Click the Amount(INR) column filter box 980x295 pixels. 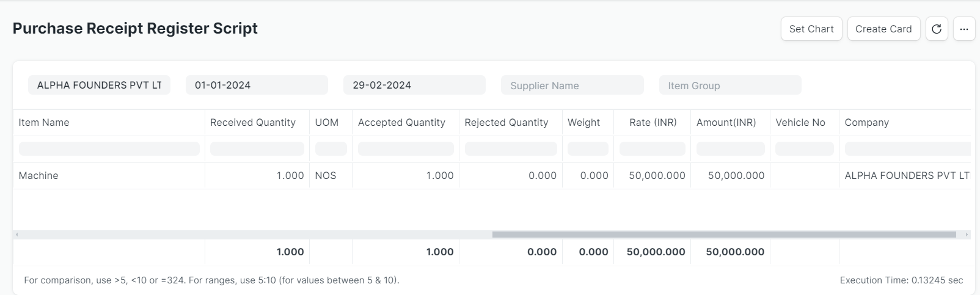coord(730,148)
